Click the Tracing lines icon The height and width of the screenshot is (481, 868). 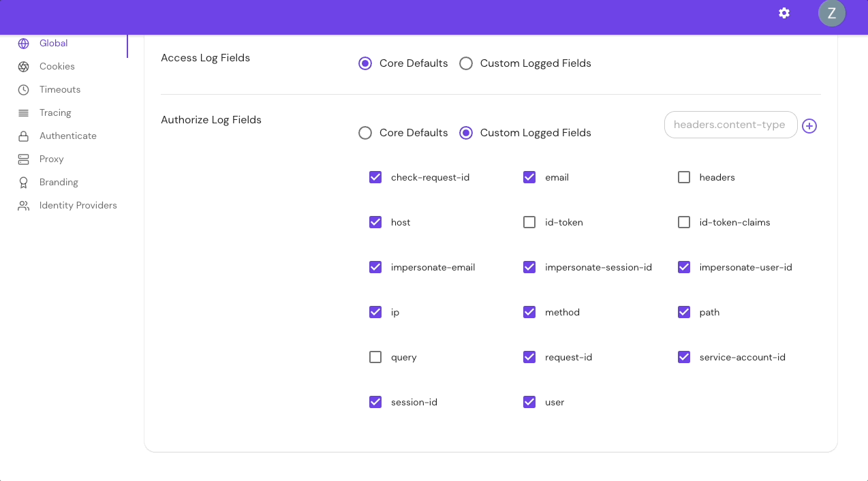point(22,112)
